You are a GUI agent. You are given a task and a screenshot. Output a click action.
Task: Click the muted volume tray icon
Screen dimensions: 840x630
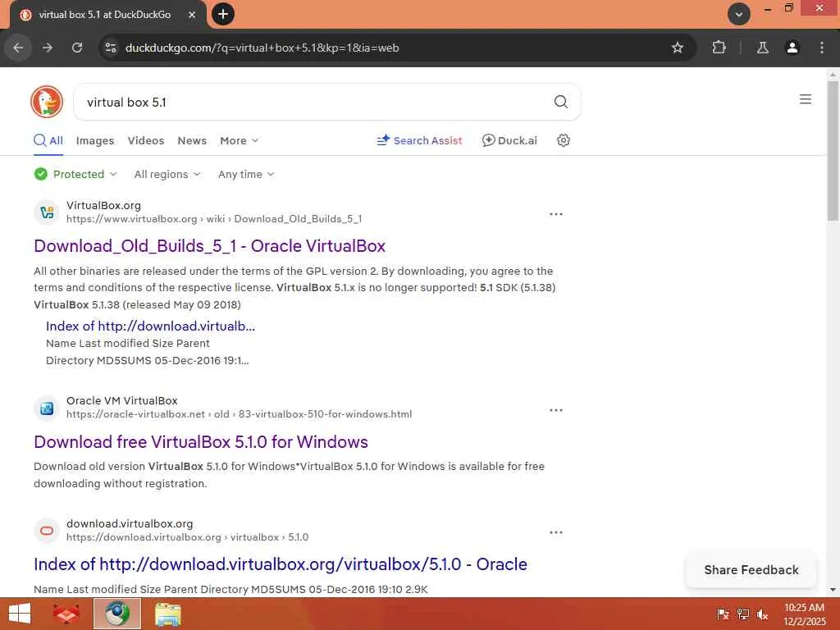pos(762,614)
